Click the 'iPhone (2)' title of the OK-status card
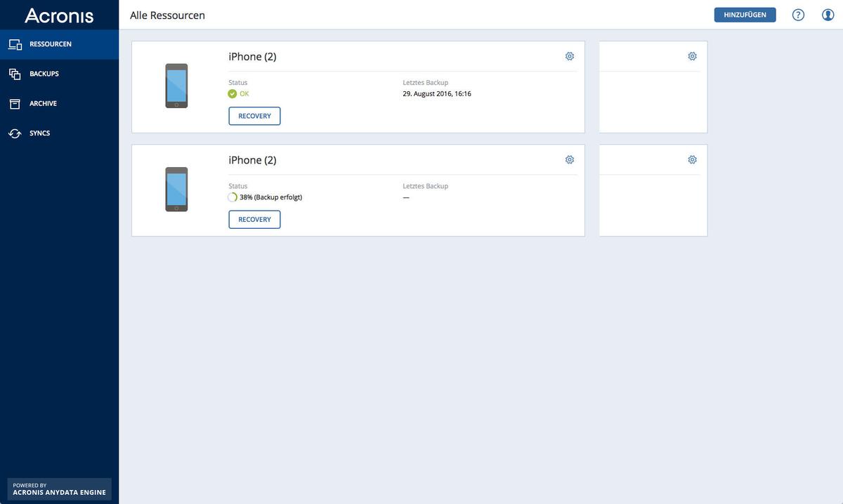 [252, 57]
